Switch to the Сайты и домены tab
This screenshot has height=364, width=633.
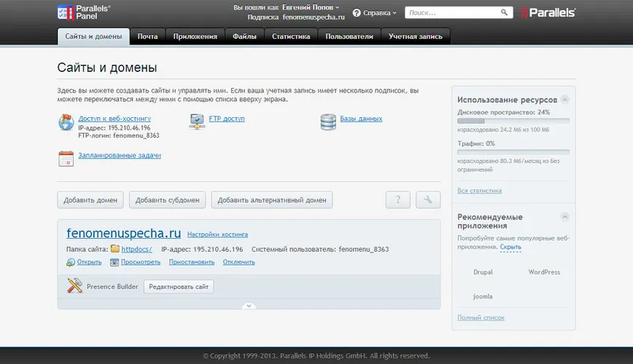point(93,36)
